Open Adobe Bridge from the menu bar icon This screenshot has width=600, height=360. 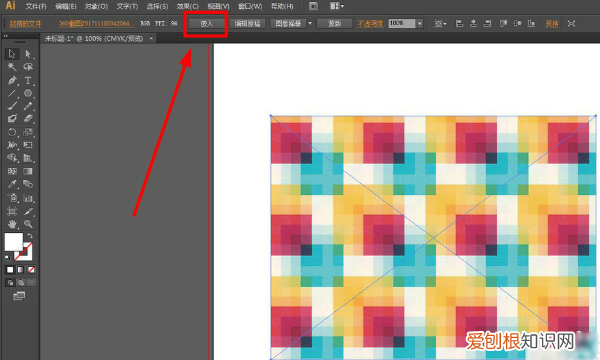coord(313,6)
